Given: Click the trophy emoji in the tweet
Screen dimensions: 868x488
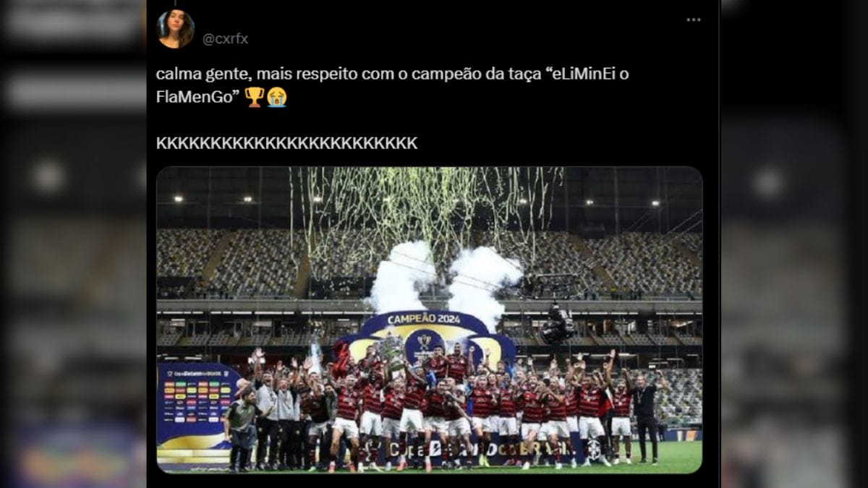Looking at the screenshot, I should click(255, 97).
